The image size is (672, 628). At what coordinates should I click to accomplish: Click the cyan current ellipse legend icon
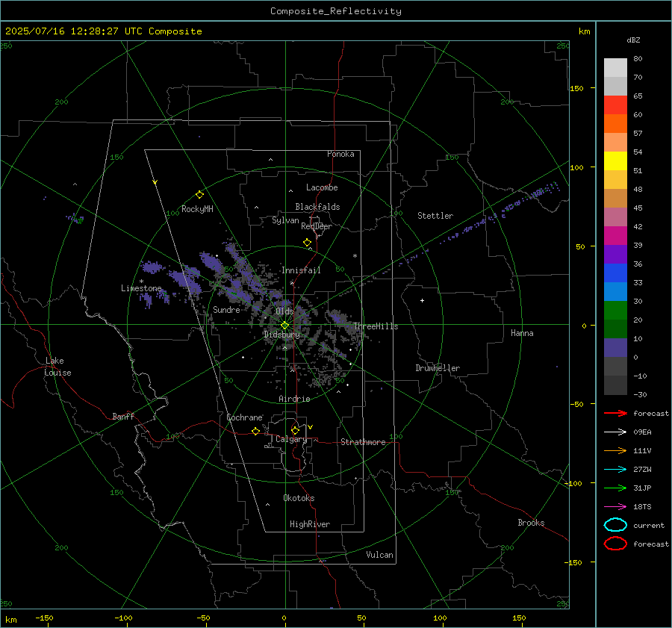tap(615, 525)
